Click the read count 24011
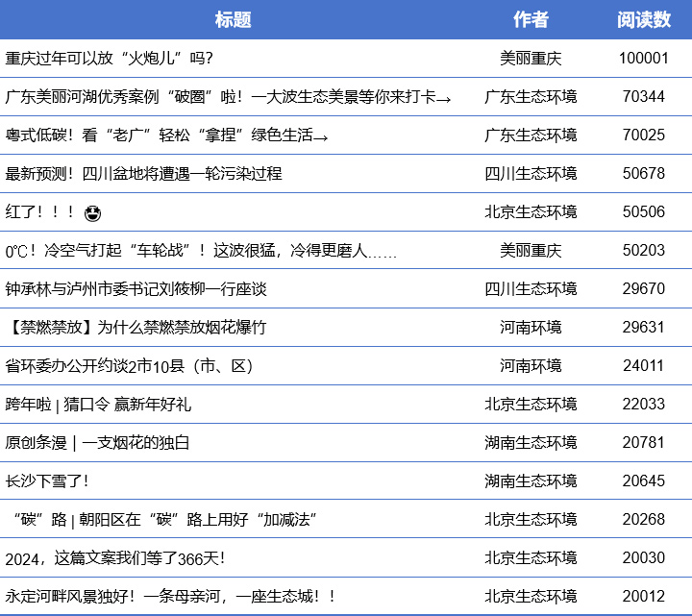This screenshot has width=692, height=616. click(644, 366)
